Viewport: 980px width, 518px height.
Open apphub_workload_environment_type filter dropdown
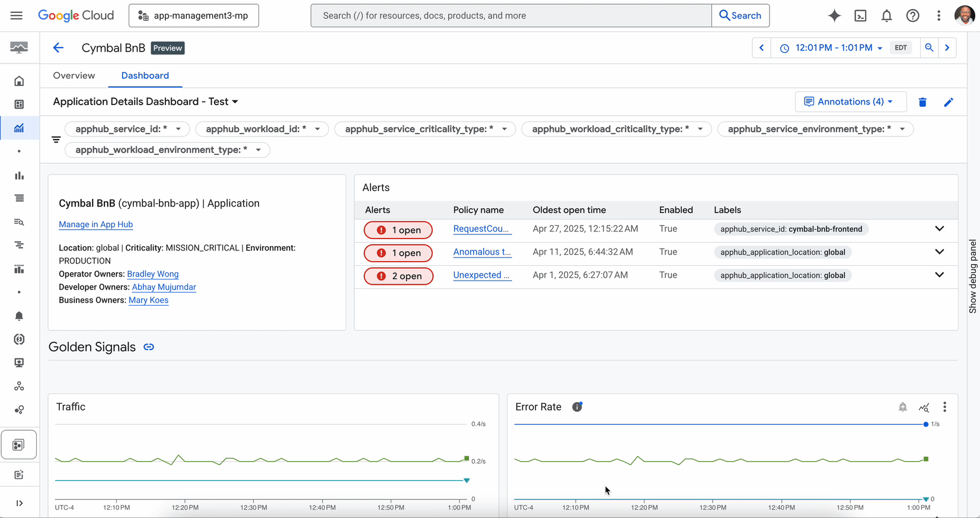point(168,150)
